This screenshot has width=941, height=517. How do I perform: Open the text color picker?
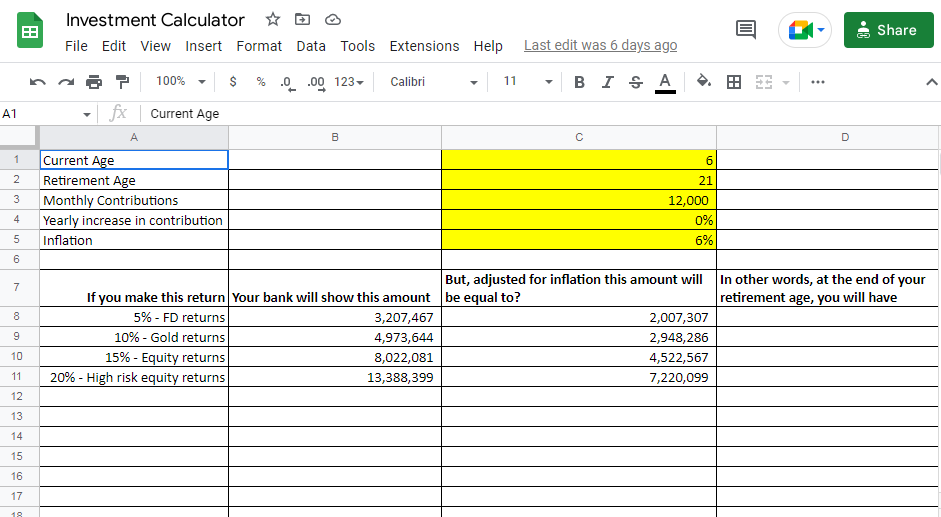click(x=665, y=82)
